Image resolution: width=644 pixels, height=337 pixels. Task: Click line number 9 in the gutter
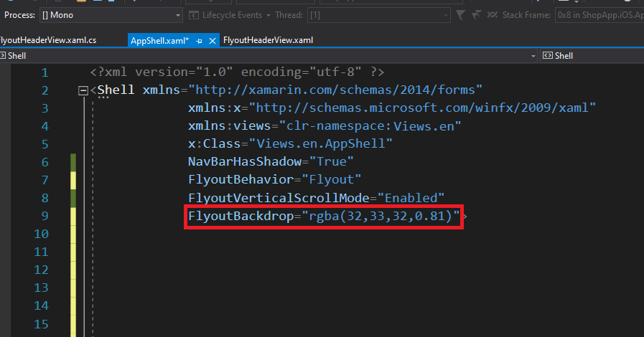(x=45, y=216)
